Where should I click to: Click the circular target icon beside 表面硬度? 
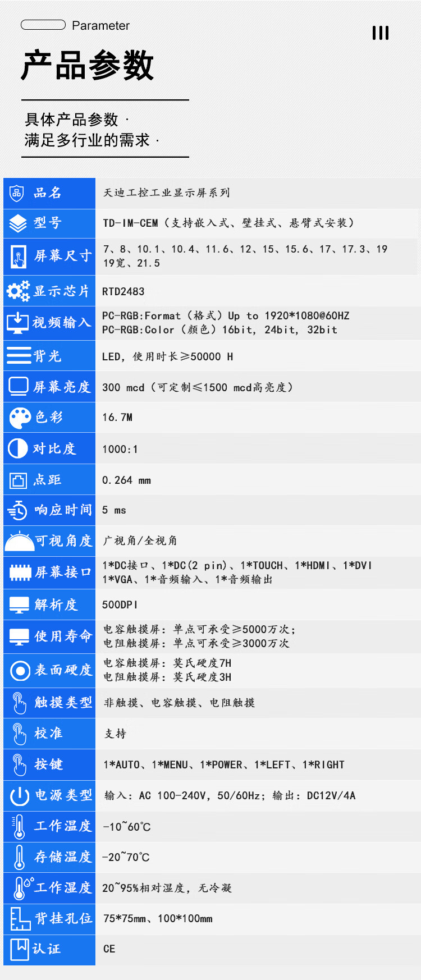click(20, 670)
